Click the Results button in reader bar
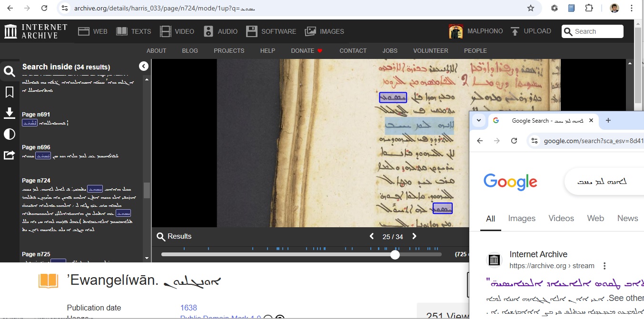The height and width of the screenshot is (319, 644). pyautogui.click(x=174, y=236)
